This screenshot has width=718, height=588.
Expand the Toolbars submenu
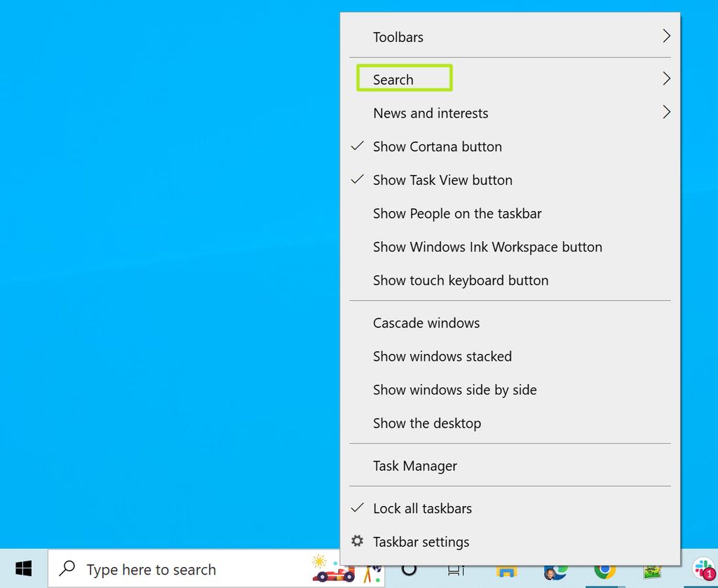click(x=398, y=37)
